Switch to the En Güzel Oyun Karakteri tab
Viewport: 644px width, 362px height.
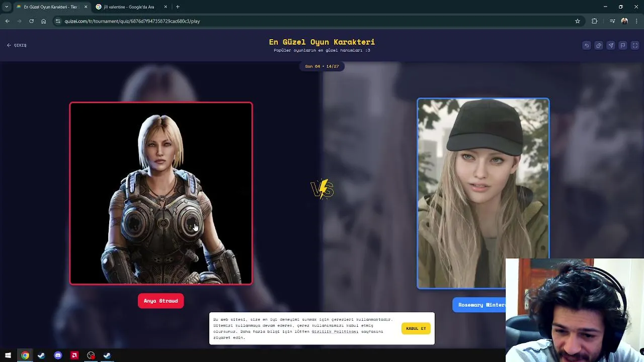click(x=51, y=7)
